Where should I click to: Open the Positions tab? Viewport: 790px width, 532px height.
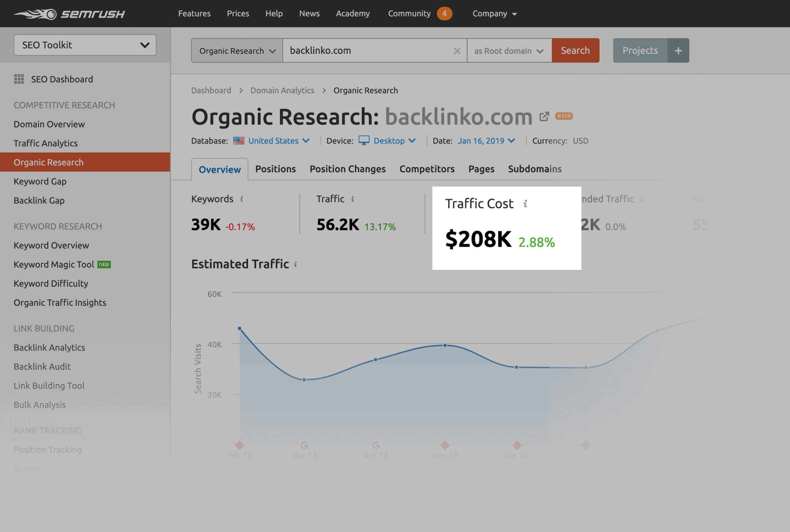[275, 169]
